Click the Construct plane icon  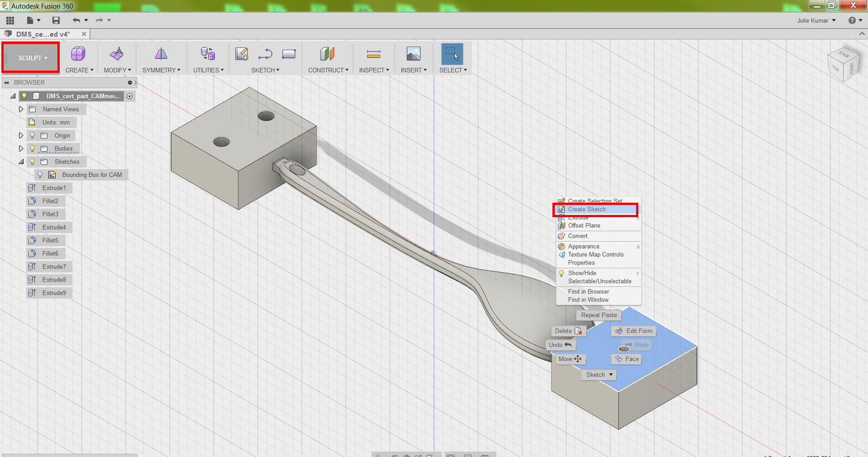pyautogui.click(x=327, y=54)
